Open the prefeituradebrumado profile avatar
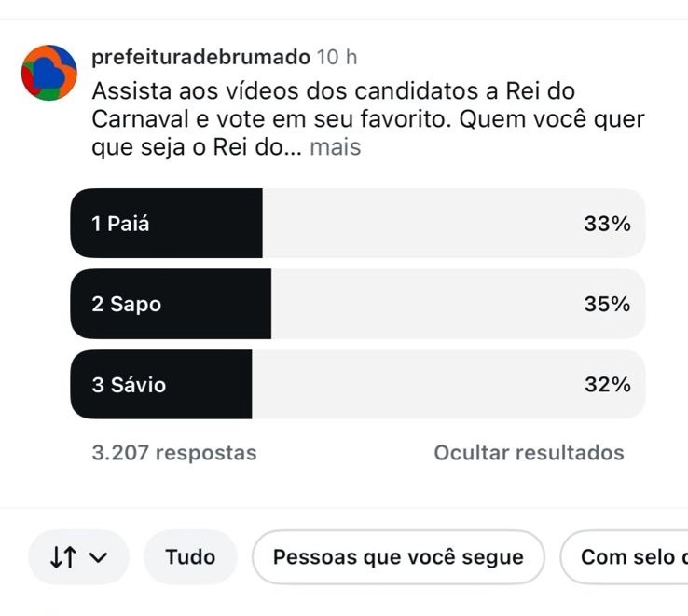This screenshot has height=616, width=688. pos(48,72)
